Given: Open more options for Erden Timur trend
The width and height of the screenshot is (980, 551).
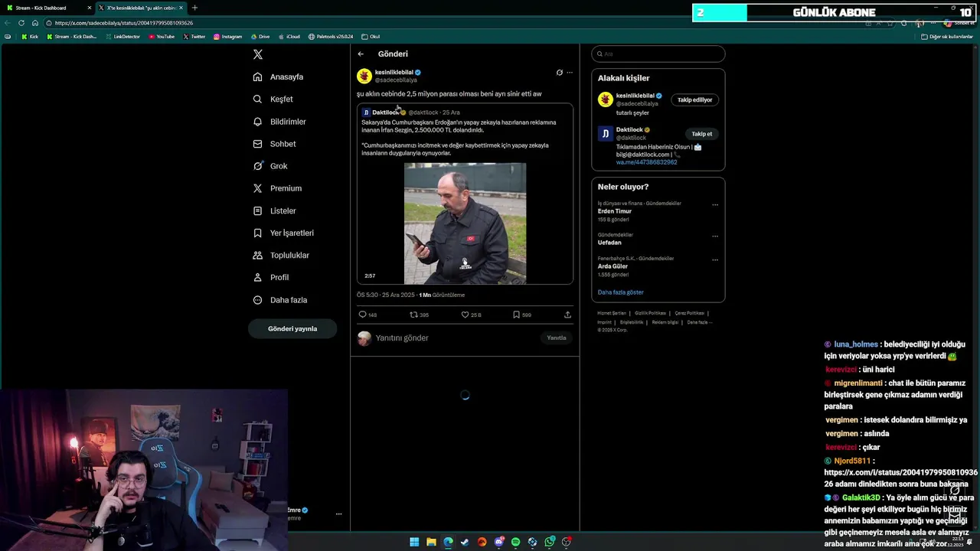Looking at the screenshot, I should point(715,204).
